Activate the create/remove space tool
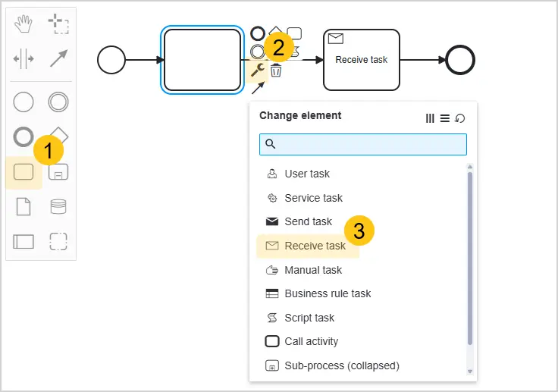Image resolution: width=558 pixels, height=392 pixels. pos(24,58)
